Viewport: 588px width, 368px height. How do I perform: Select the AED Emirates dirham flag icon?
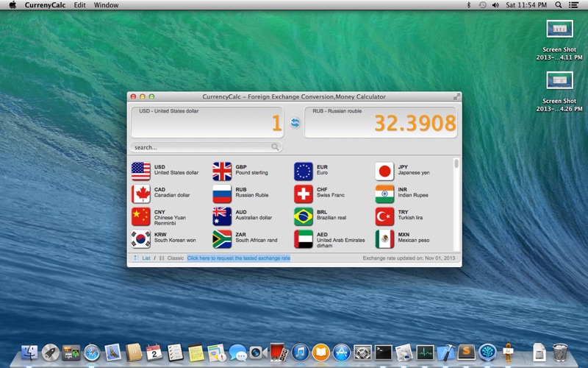pos(304,238)
